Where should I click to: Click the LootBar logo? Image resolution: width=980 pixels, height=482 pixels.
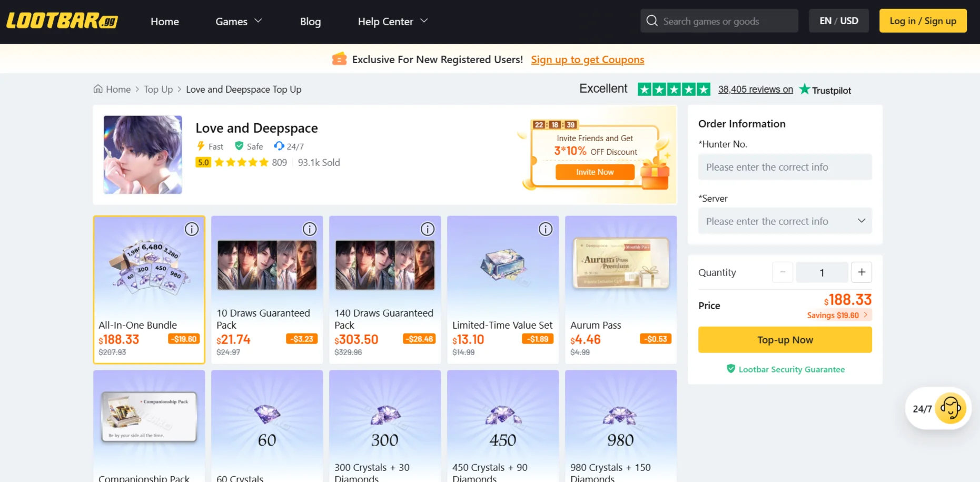[x=62, y=21]
